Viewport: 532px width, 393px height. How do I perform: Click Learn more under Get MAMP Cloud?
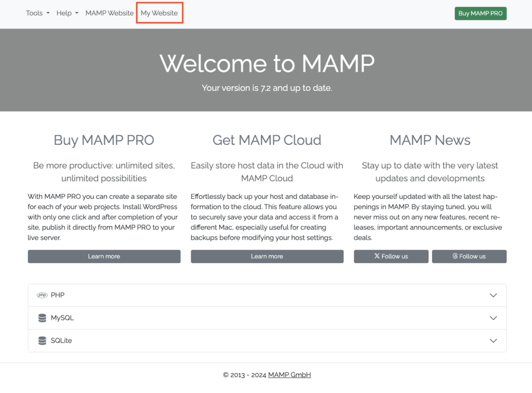pos(267,256)
